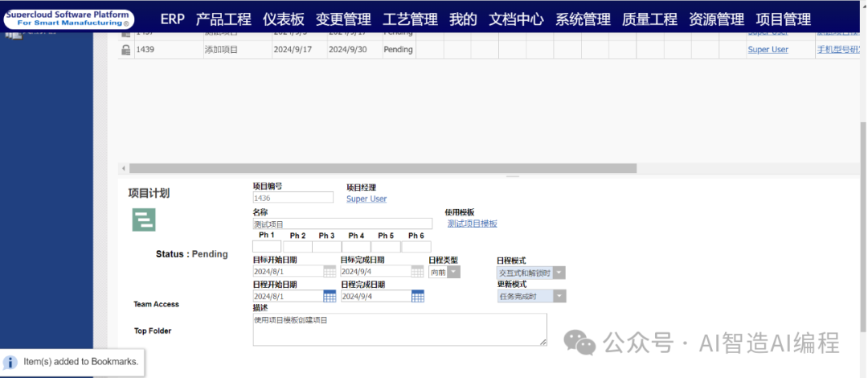This screenshot has height=378, width=868.
Task: Expand the 更新模式 dropdown
Action: [560, 297]
